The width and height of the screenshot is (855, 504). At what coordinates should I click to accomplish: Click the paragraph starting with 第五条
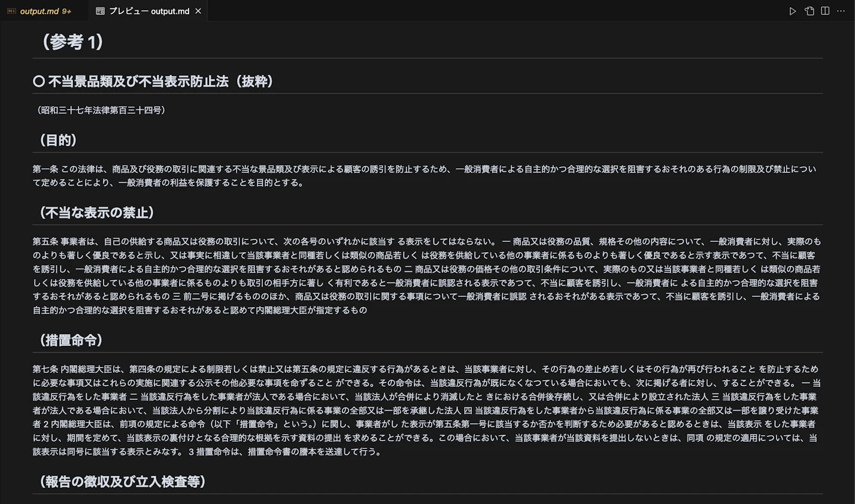(x=427, y=276)
